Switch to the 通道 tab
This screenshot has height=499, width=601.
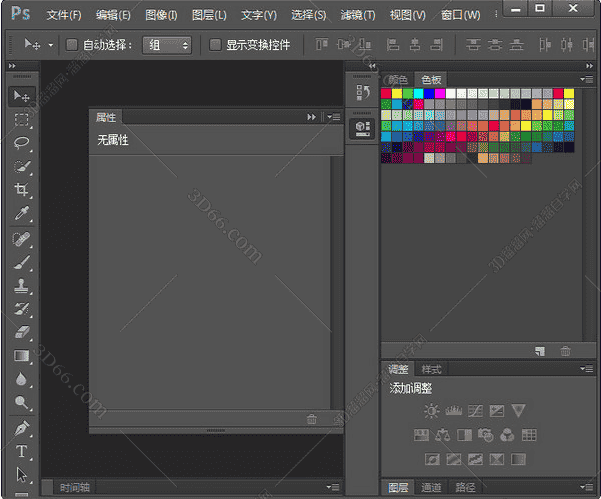click(x=431, y=488)
